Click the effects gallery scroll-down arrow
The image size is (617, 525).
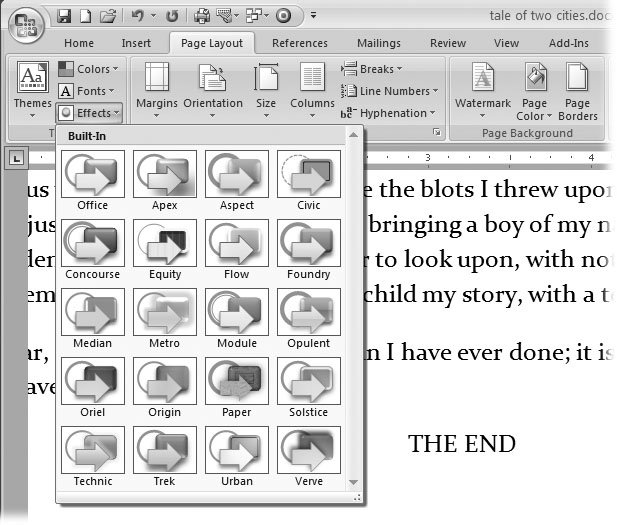click(x=353, y=482)
